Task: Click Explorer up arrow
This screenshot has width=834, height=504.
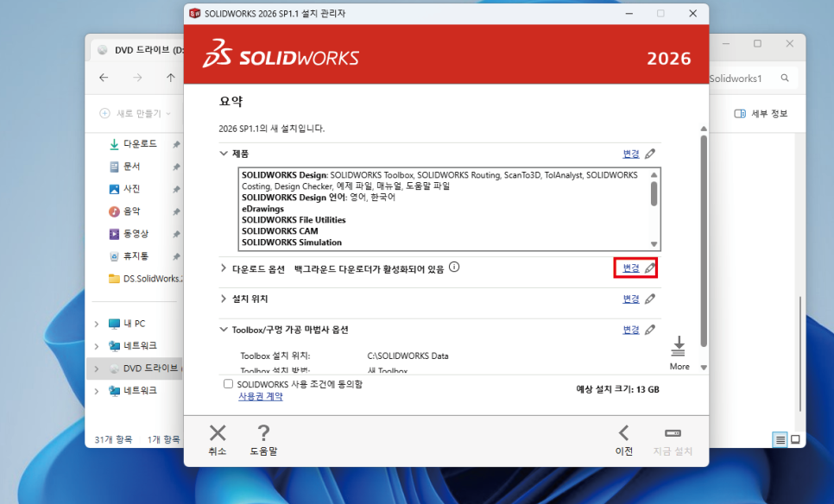Action: [170, 78]
